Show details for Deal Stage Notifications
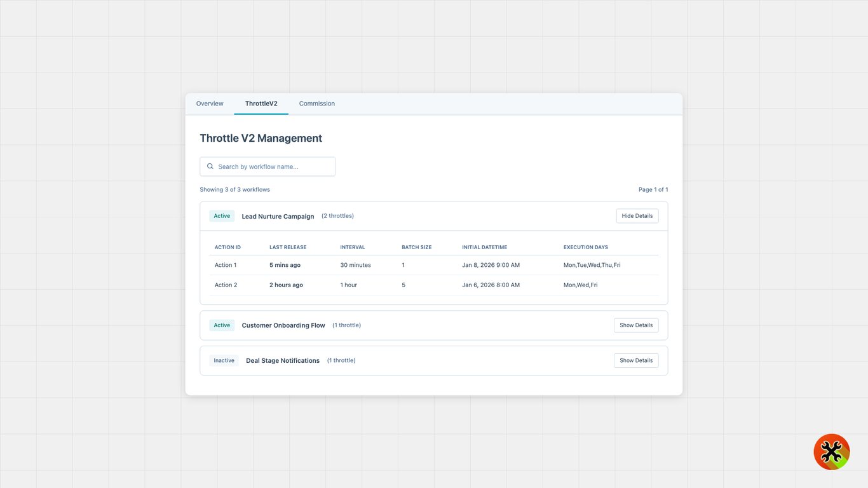This screenshot has height=488, width=868. click(635, 360)
